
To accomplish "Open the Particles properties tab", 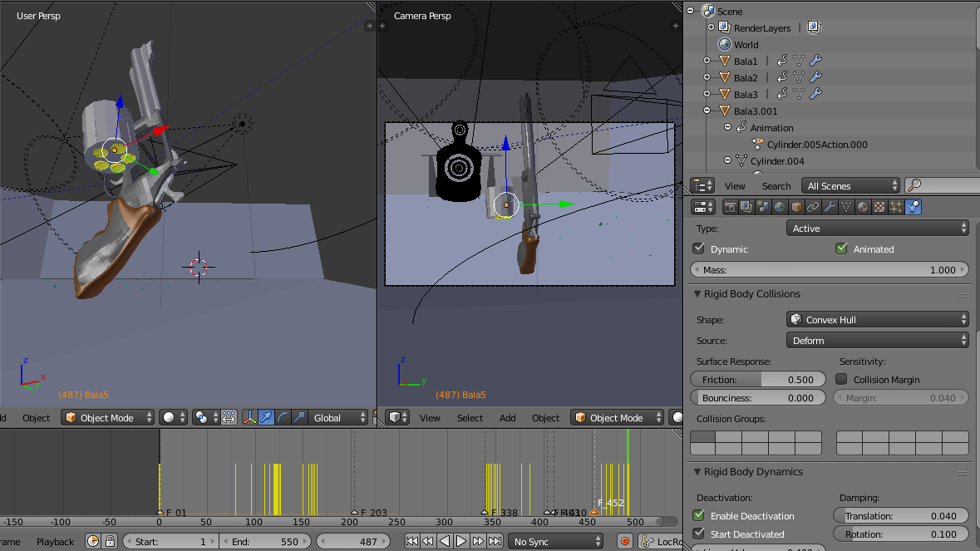I will click(896, 207).
